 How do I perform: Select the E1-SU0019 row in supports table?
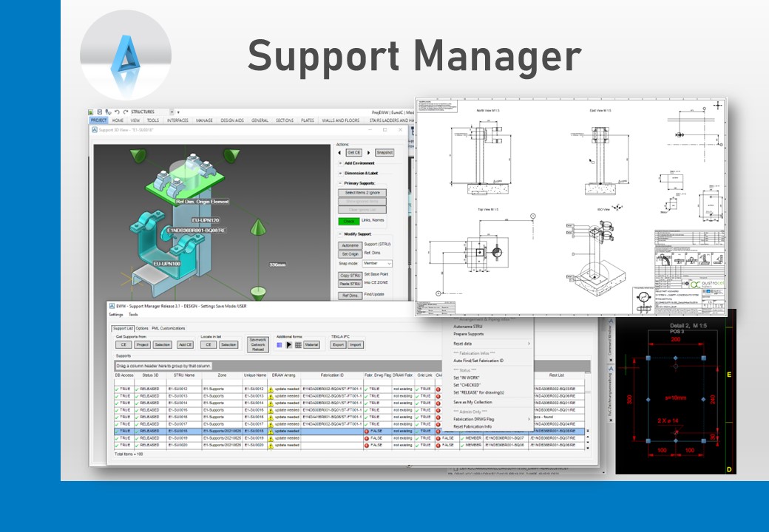click(180, 438)
